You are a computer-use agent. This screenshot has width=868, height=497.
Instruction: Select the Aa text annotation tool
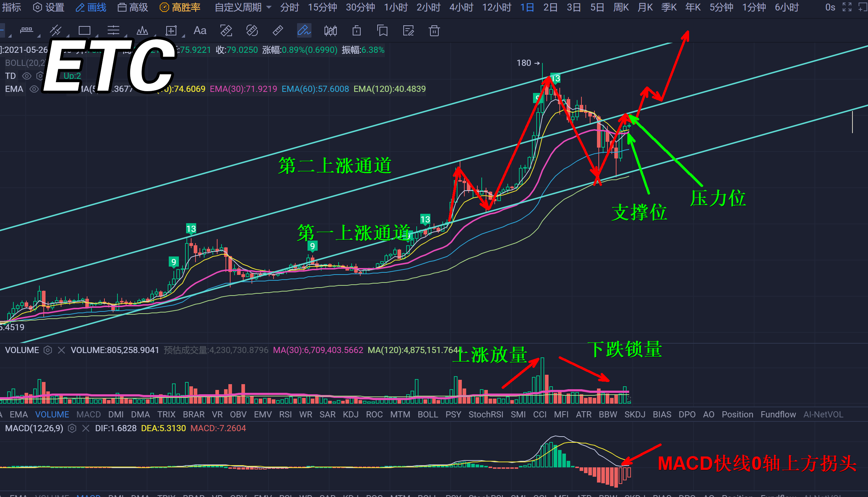click(x=200, y=30)
